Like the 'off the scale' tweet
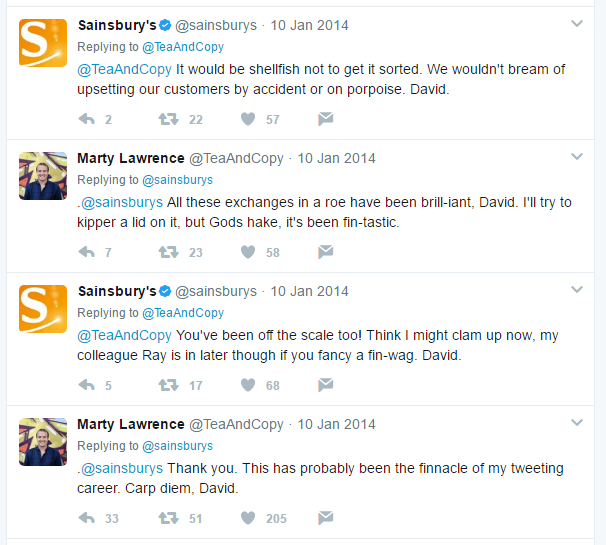The height and width of the screenshot is (545, 606). pyautogui.click(x=248, y=385)
